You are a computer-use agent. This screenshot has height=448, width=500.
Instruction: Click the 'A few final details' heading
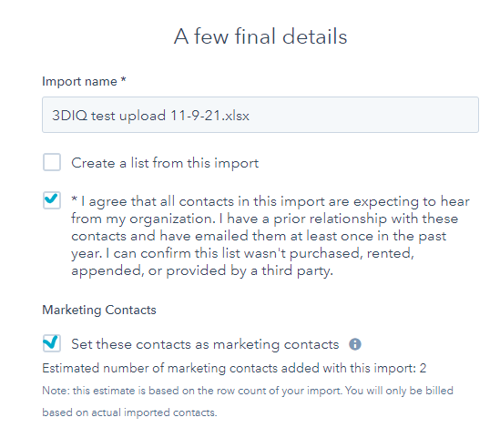pos(260,36)
